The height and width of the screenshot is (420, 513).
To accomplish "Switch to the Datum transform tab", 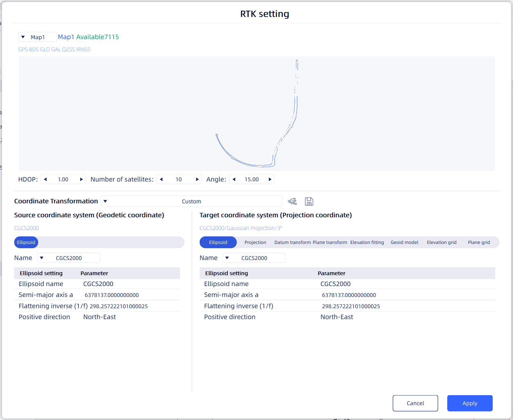I will 293,242.
